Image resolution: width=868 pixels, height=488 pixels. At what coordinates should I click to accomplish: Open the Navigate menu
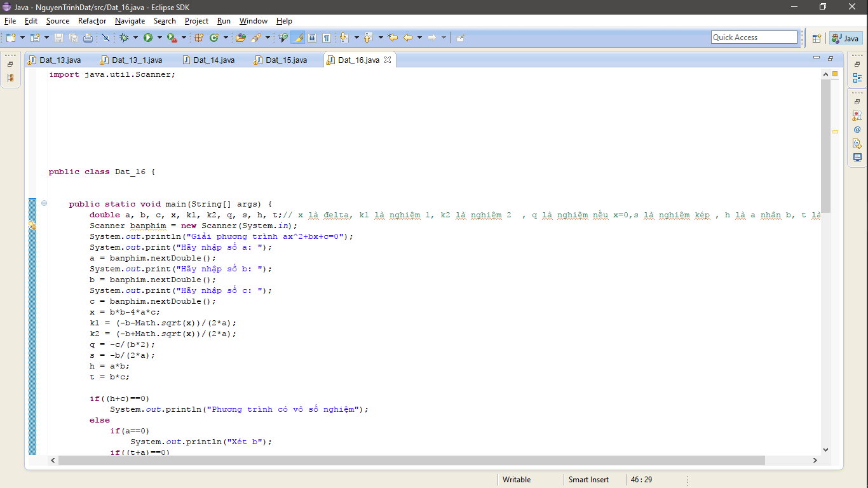[130, 21]
